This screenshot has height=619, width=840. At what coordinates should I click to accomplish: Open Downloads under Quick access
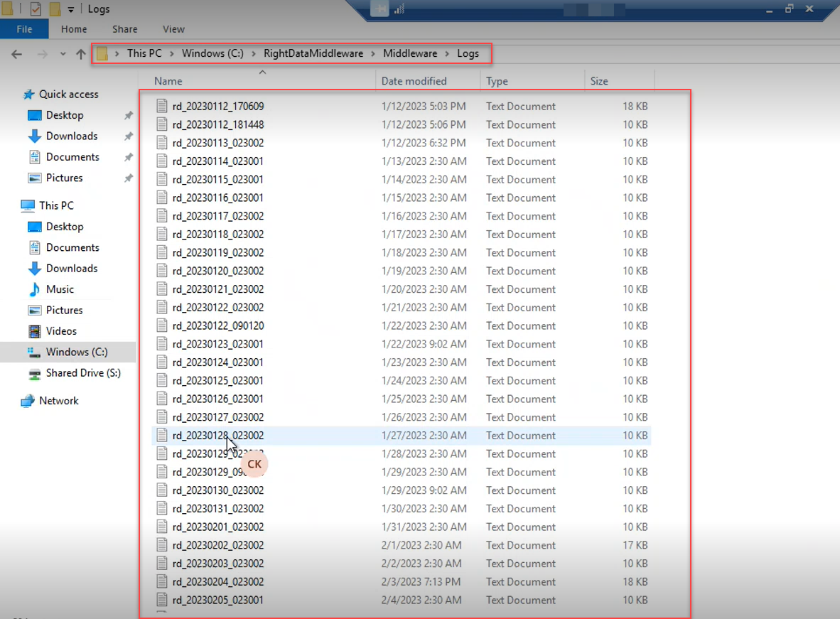click(71, 136)
